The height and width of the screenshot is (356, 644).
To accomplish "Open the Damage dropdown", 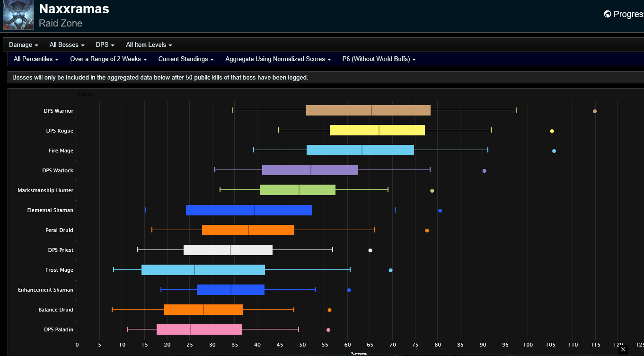I will tap(24, 45).
